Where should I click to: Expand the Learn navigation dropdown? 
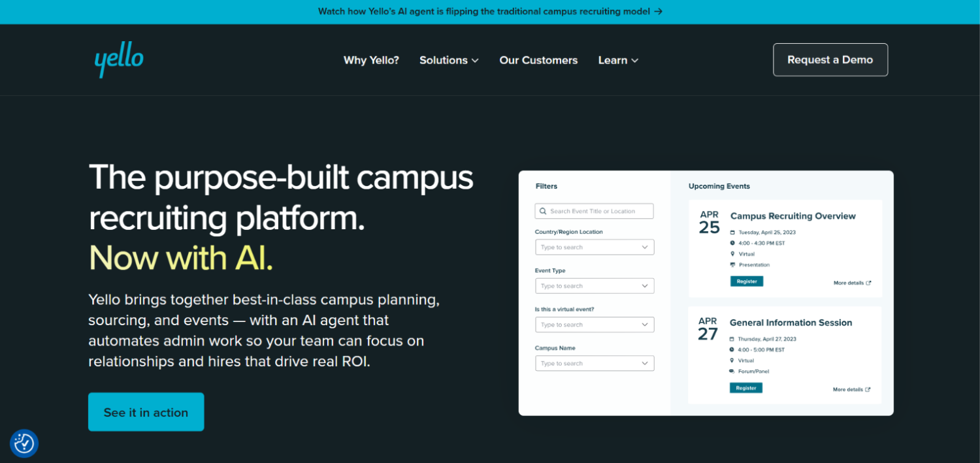(618, 60)
